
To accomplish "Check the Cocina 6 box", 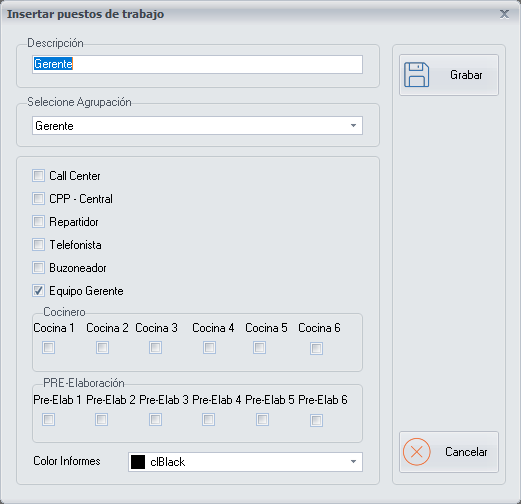I will [x=316, y=349].
